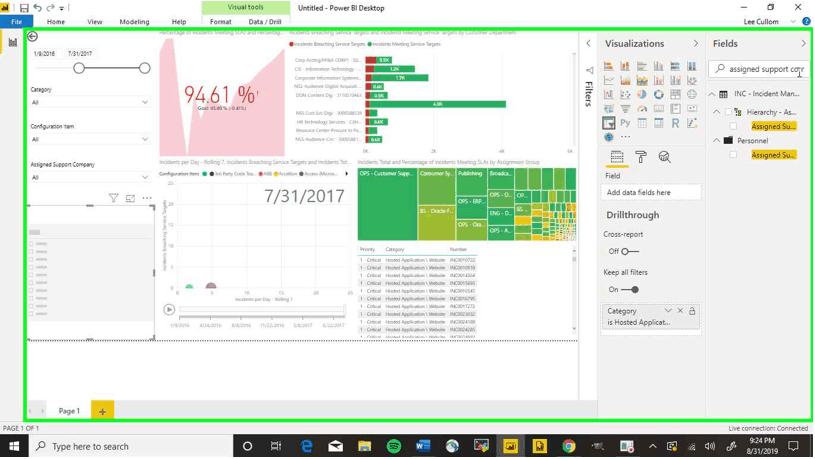Open the Configuration Item slicer dropdown
Image resolution: width=815 pixels, height=459 pixels.
click(x=144, y=140)
